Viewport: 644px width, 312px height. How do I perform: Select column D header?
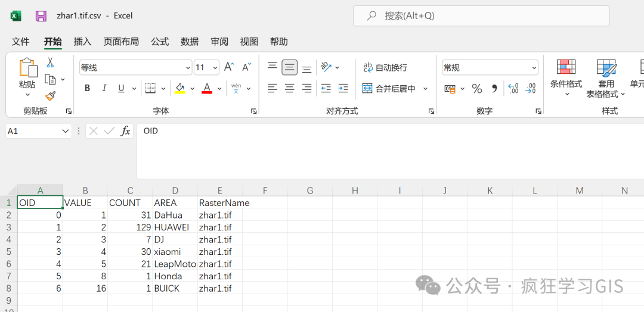[175, 190]
